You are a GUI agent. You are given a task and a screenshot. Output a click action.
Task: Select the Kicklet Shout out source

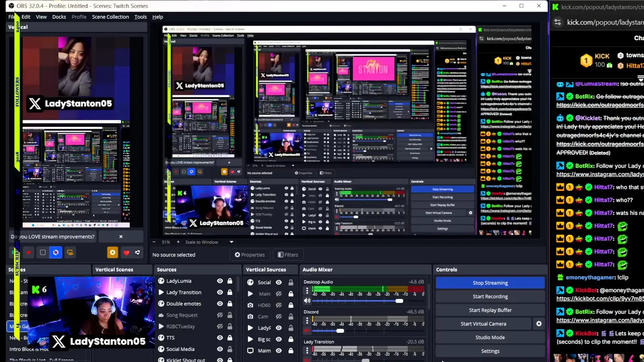[186, 359]
